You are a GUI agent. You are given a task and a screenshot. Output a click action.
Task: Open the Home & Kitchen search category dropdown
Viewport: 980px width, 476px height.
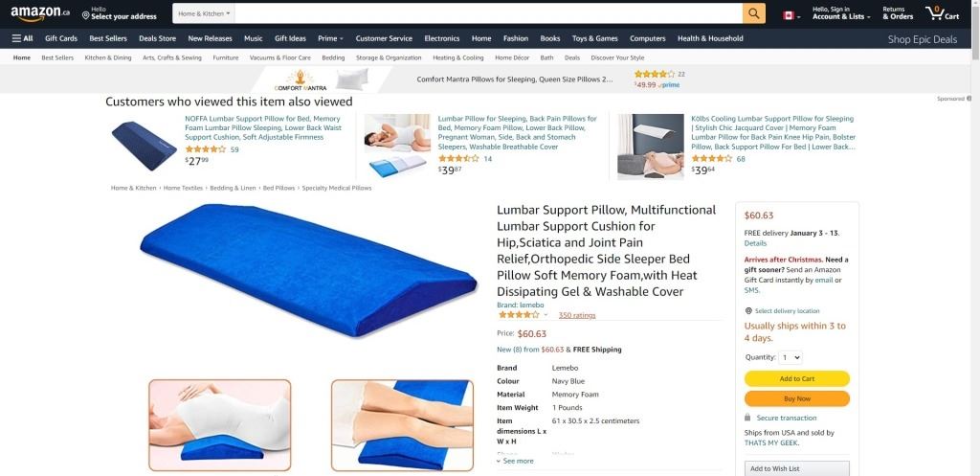(x=204, y=13)
